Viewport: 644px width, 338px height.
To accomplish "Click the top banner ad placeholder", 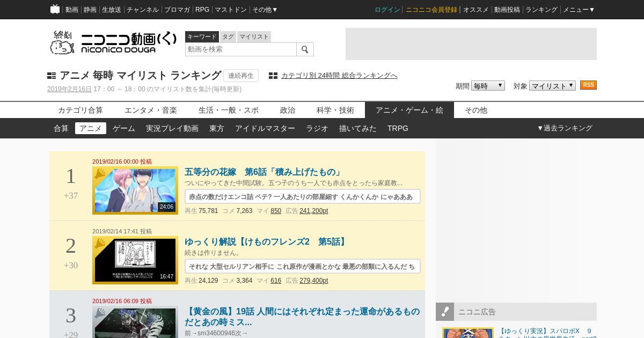I will click(471, 44).
